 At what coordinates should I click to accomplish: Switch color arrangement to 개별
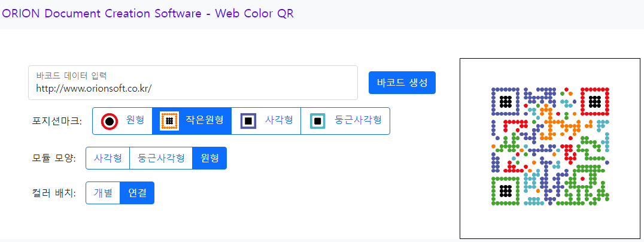pyautogui.click(x=103, y=193)
